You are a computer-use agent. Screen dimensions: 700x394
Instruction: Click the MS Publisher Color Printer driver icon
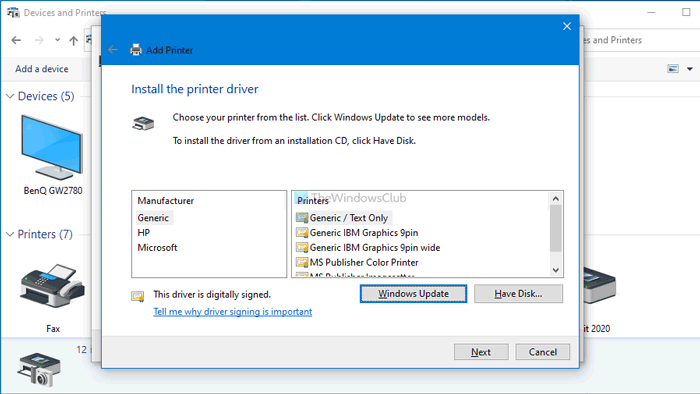tap(302, 262)
